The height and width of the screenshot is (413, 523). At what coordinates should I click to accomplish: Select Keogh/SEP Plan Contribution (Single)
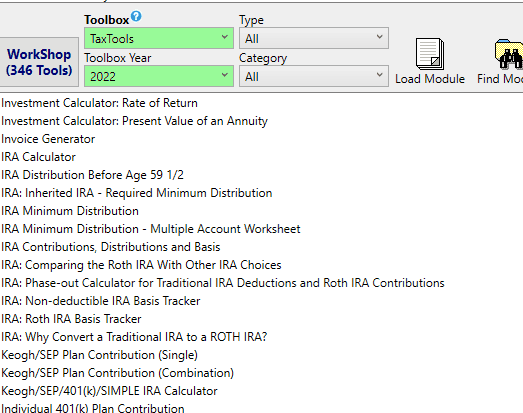(99, 355)
